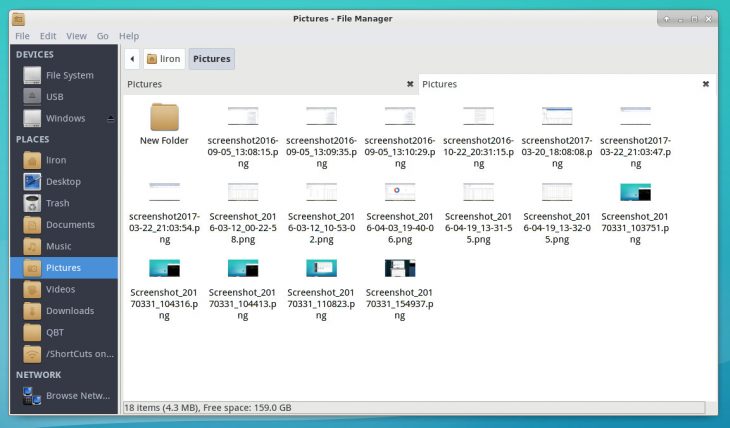Select Screenshot_2016-04-03_19-40-06.png

pyautogui.click(x=400, y=213)
